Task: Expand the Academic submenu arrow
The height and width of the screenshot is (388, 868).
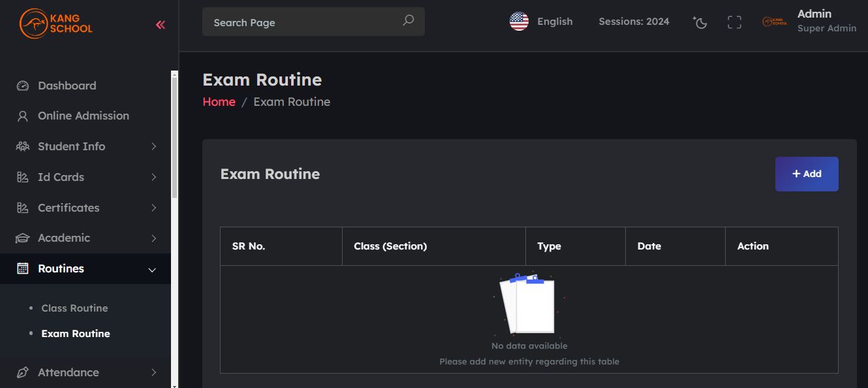Action: tap(154, 238)
